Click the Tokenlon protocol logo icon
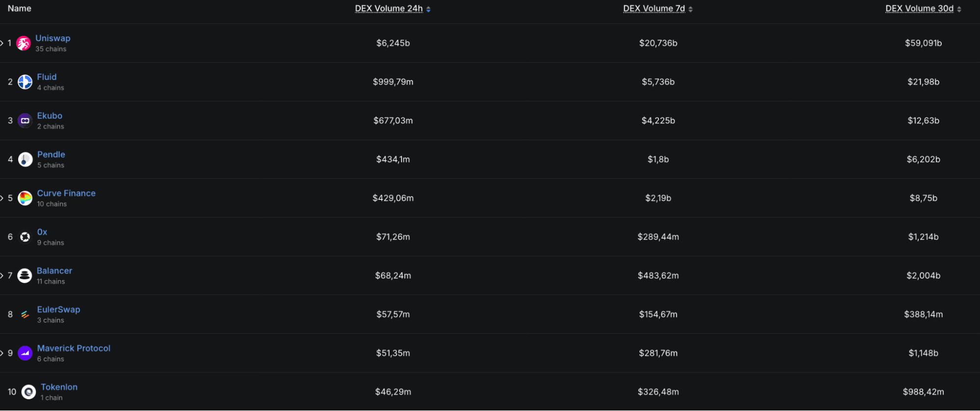The image size is (980, 411). coord(28,392)
